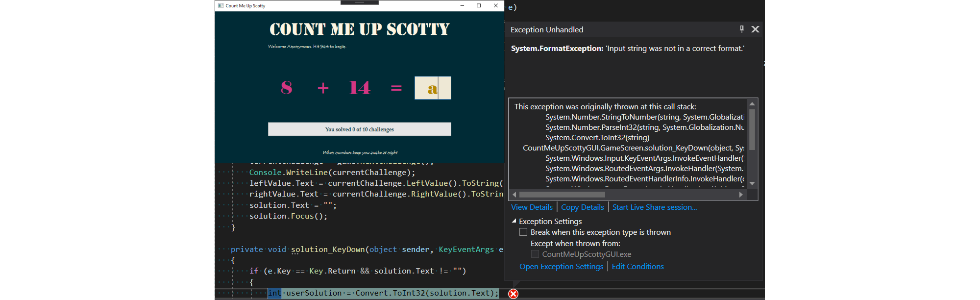Click the challenges solved progress bar
The image size is (980, 300).
pyautogui.click(x=359, y=129)
